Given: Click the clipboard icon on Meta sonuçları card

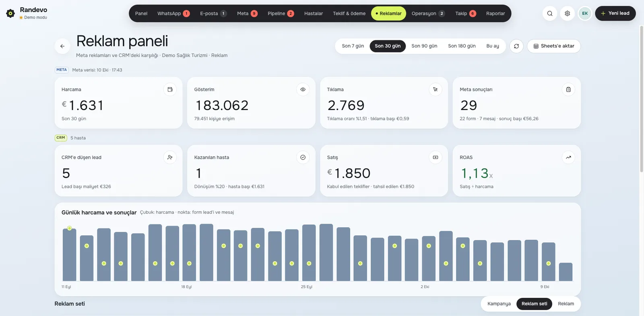Looking at the screenshot, I should coord(568,89).
